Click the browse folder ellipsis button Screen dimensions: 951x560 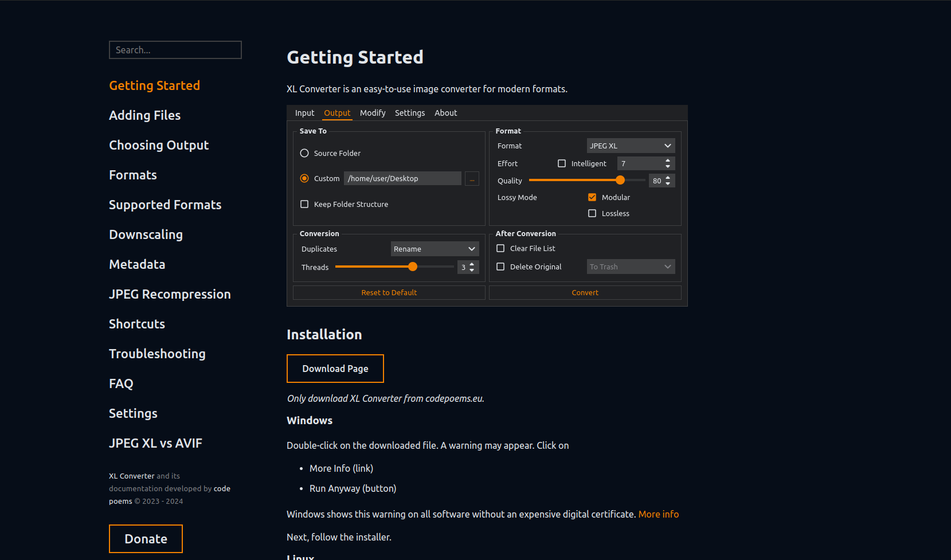472,179
